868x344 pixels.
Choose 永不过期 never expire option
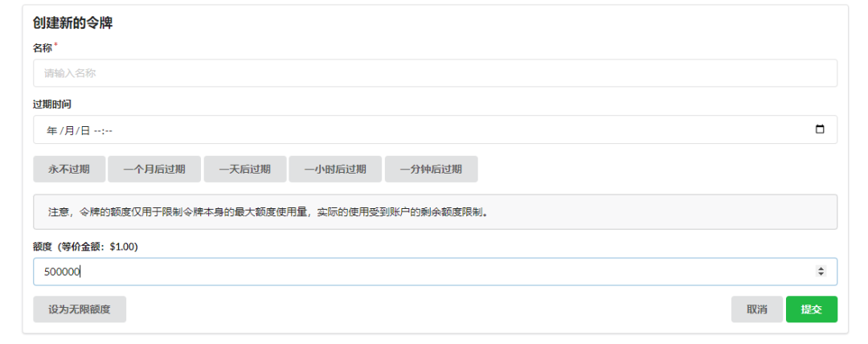tap(69, 170)
